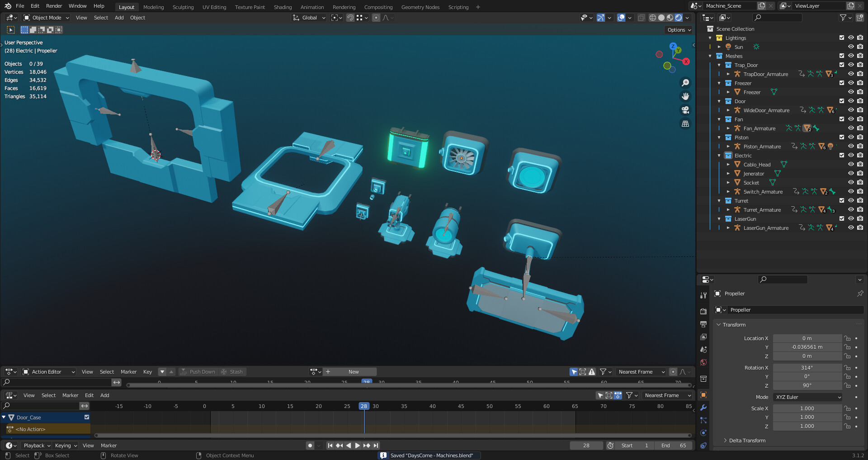The width and height of the screenshot is (868, 460).
Task: Expand the Turret_Armature tree item
Action: click(x=728, y=209)
